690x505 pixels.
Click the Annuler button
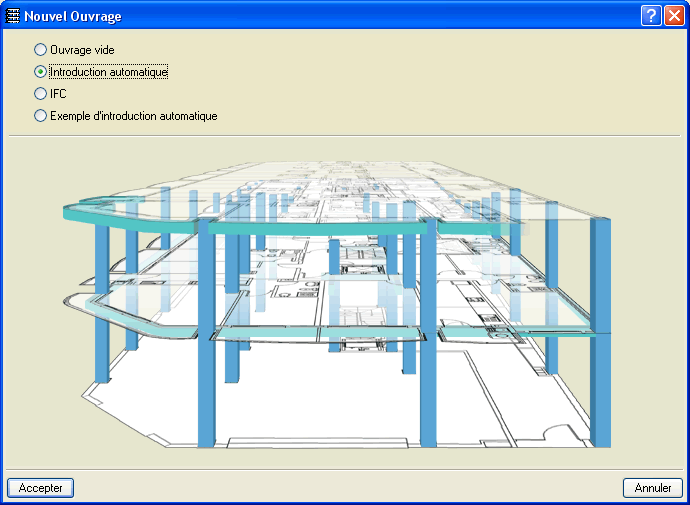(x=653, y=488)
